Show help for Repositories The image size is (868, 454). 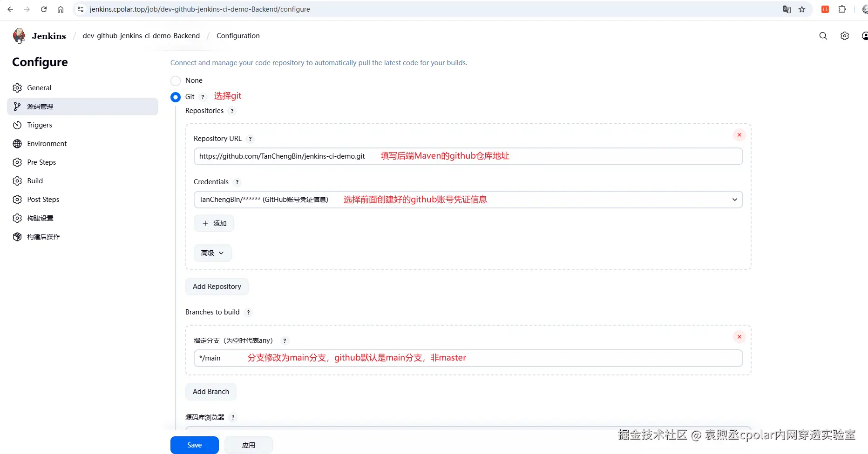tap(232, 111)
